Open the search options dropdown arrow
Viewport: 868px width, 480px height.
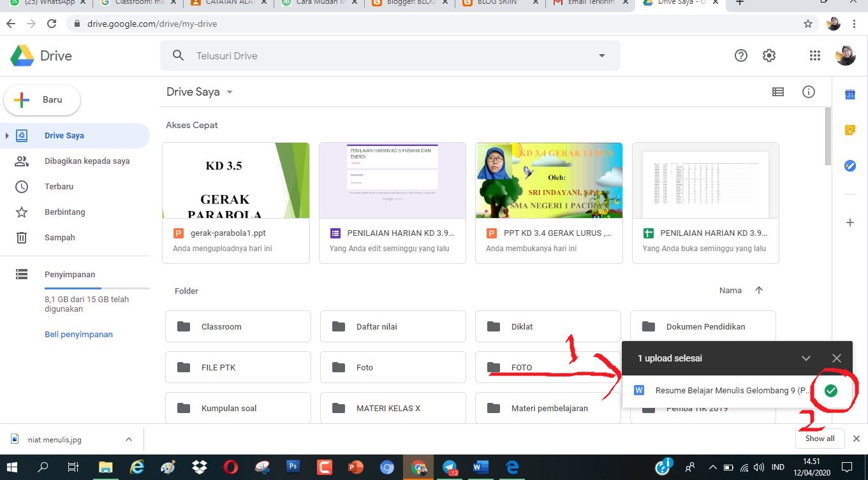point(601,55)
